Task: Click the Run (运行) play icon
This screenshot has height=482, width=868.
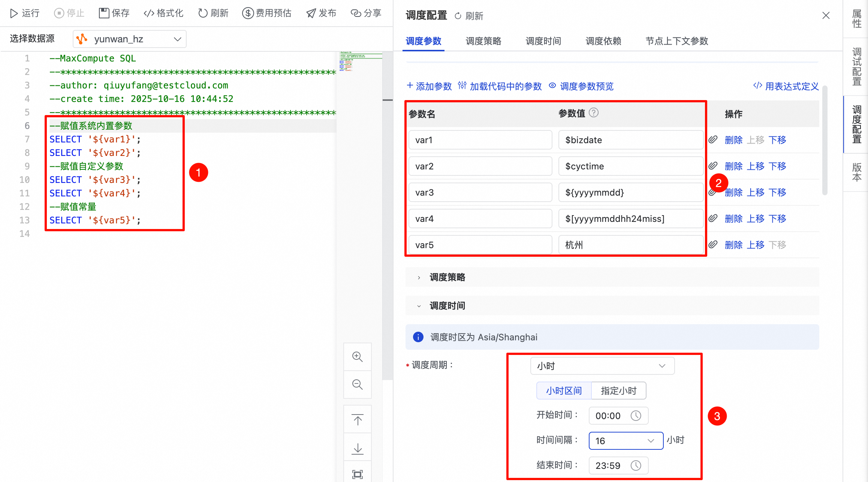Action: click(x=14, y=13)
